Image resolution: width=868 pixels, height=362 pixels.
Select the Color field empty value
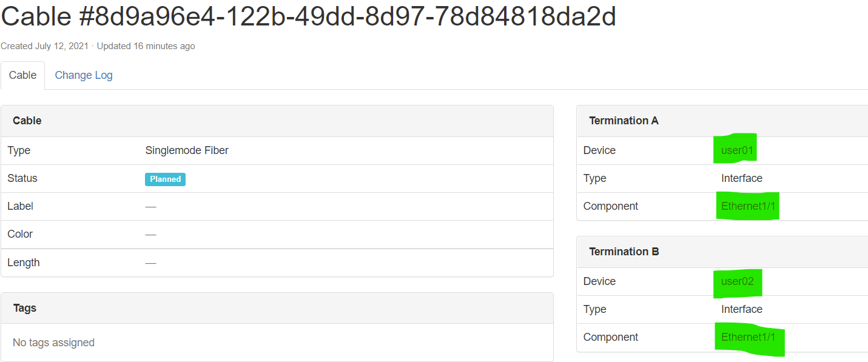[x=150, y=234]
